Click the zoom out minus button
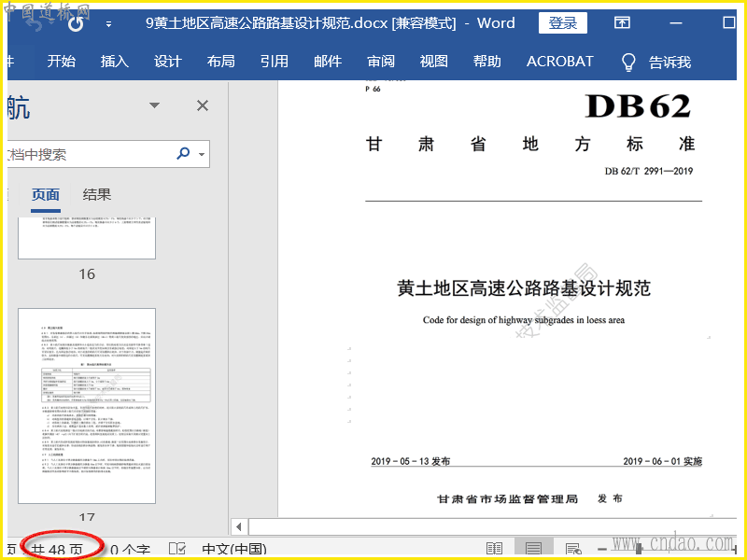 (x=602, y=550)
